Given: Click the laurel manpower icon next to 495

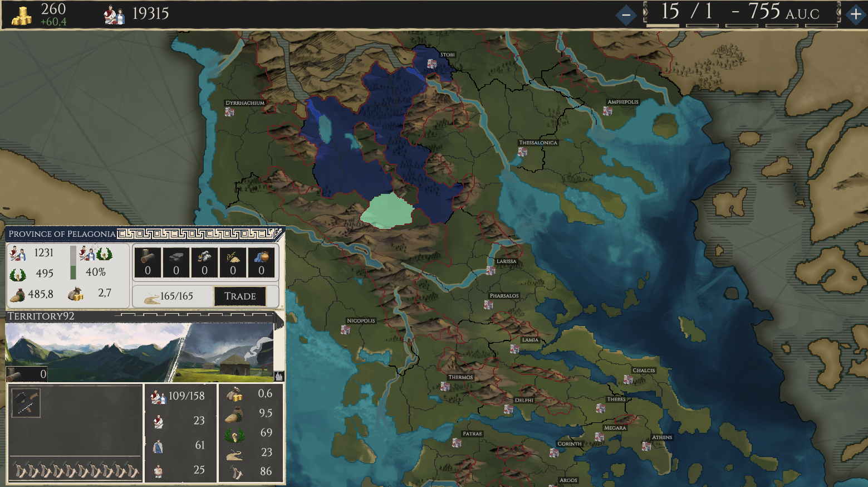Looking at the screenshot, I should pyautogui.click(x=18, y=274).
